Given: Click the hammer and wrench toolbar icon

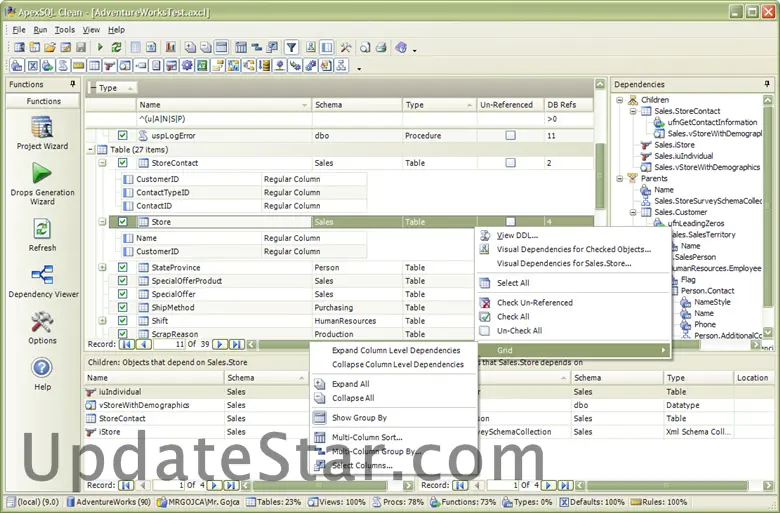Looking at the screenshot, I should (346, 47).
